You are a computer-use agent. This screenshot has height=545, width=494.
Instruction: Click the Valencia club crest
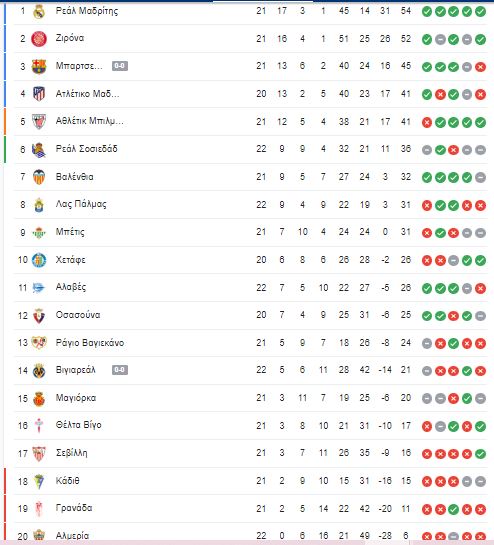point(39,177)
